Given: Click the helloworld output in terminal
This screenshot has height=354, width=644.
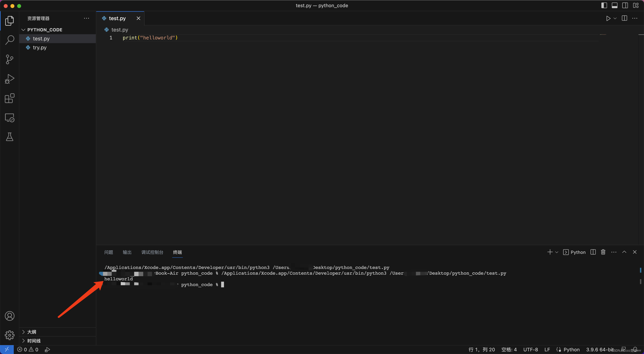Looking at the screenshot, I should [119, 279].
